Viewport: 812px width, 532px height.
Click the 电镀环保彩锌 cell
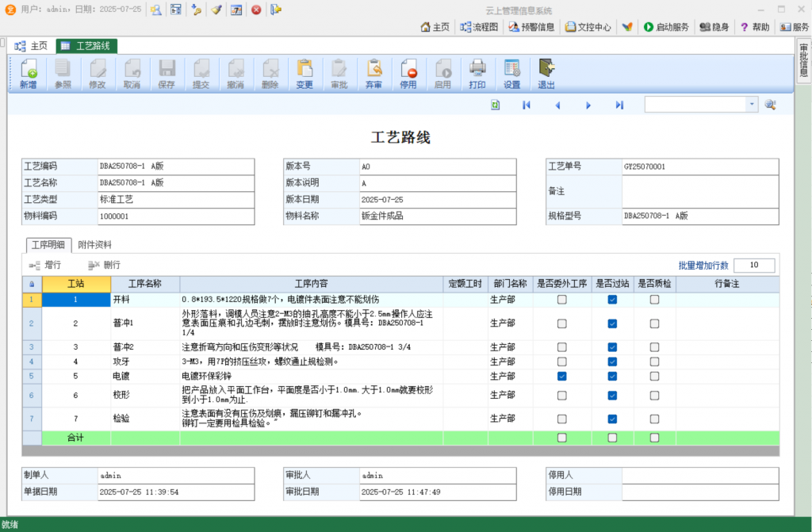point(311,376)
